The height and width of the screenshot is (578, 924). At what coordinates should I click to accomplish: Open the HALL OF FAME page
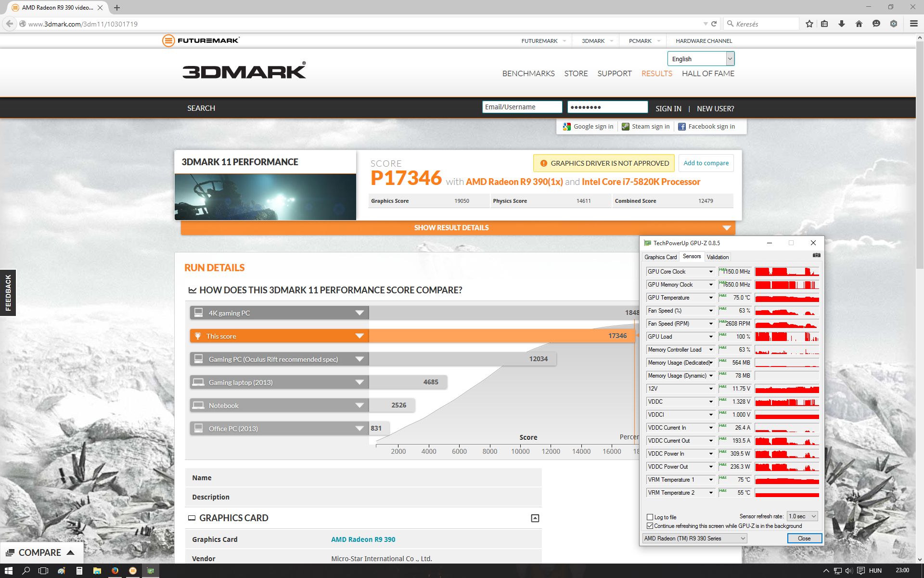(708, 74)
